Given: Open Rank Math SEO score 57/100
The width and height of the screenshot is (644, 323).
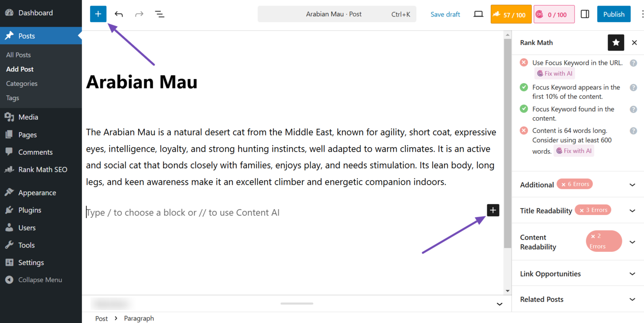Looking at the screenshot, I should [511, 14].
